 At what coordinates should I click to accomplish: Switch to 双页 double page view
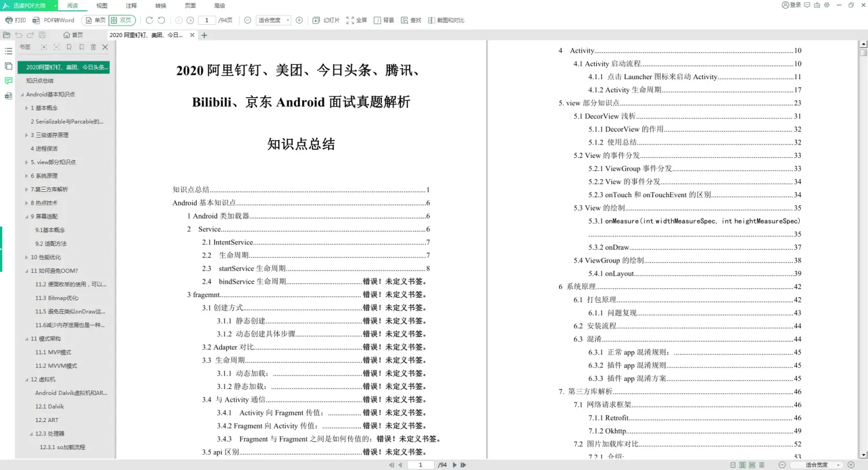point(122,20)
